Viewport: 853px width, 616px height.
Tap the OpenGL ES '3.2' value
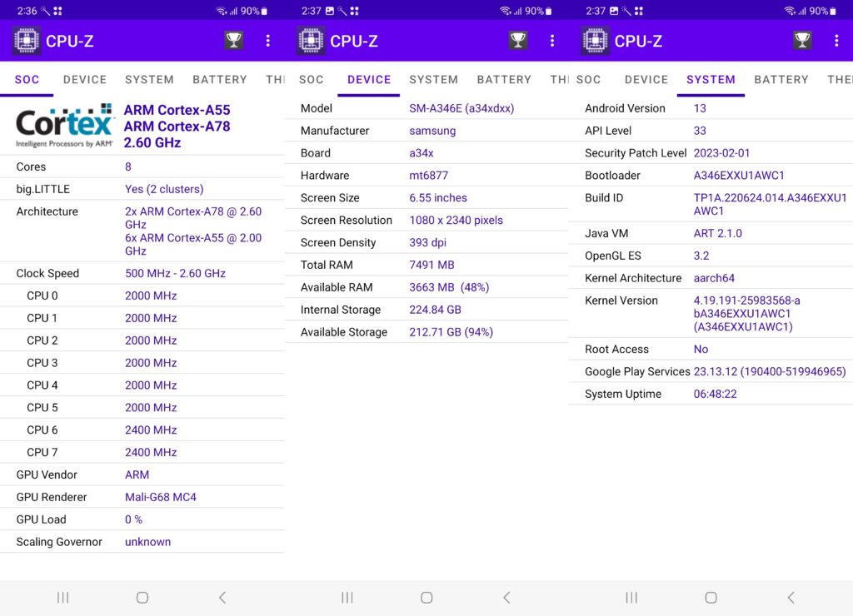pos(701,256)
